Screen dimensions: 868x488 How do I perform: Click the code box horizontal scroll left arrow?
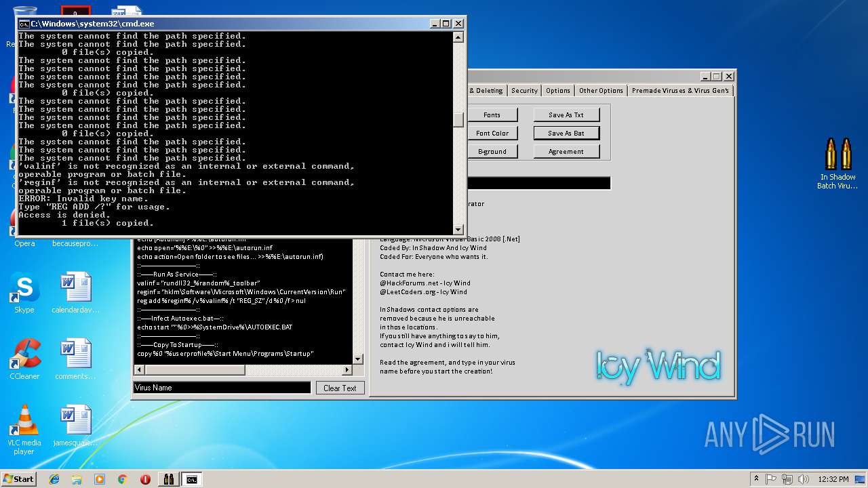tap(140, 370)
